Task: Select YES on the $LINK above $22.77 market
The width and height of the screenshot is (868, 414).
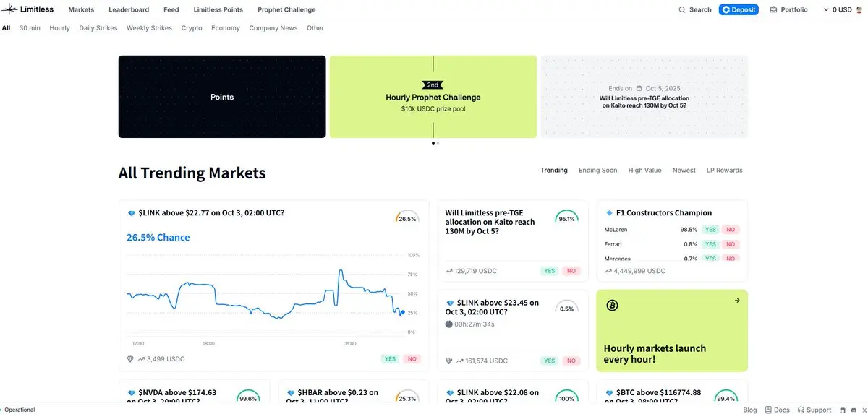Action: (x=391, y=359)
